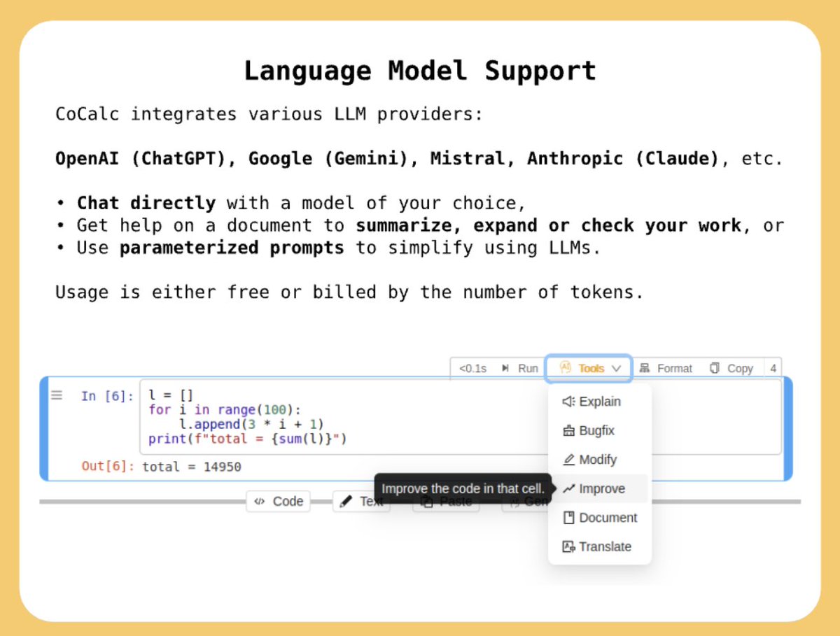Select Explain from Tools menu
Image resolution: width=840 pixels, height=636 pixels.
tap(599, 402)
